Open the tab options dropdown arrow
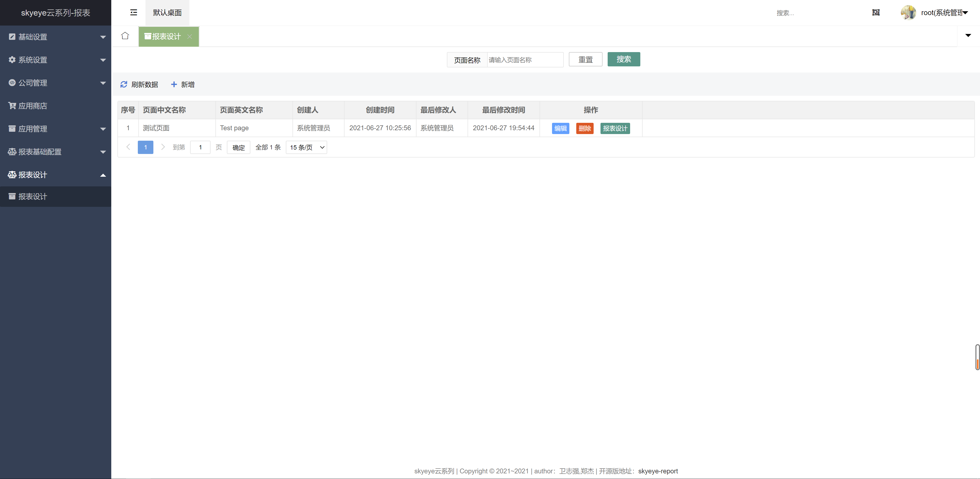Screen dimensions: 980x479 (x=968, y=35)
